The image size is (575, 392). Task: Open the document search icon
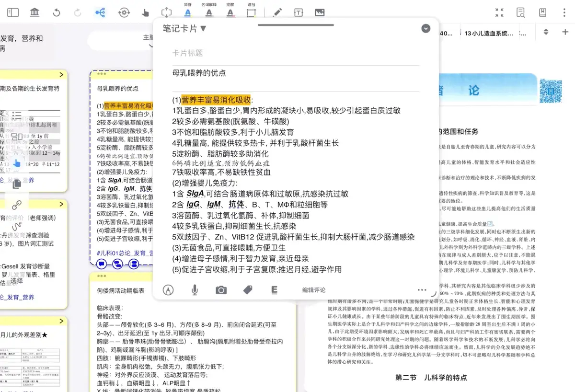[x=521, y=13]
